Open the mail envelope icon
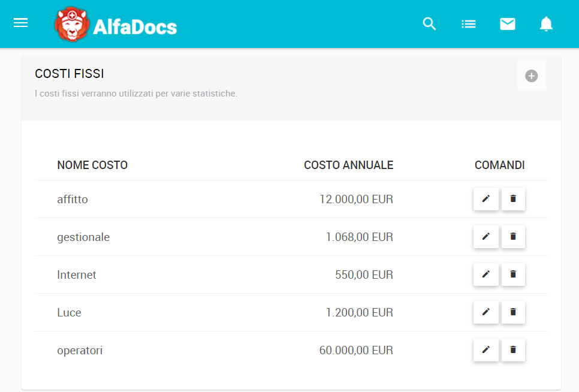The height and width of the screenshot is (392, 579). coord(507,24)
